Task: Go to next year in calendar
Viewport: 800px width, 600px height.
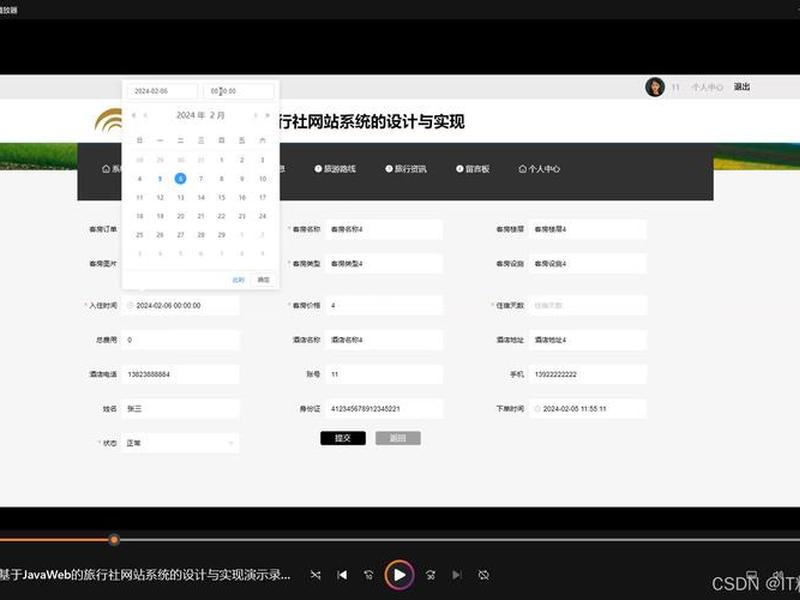Action: 267,115
